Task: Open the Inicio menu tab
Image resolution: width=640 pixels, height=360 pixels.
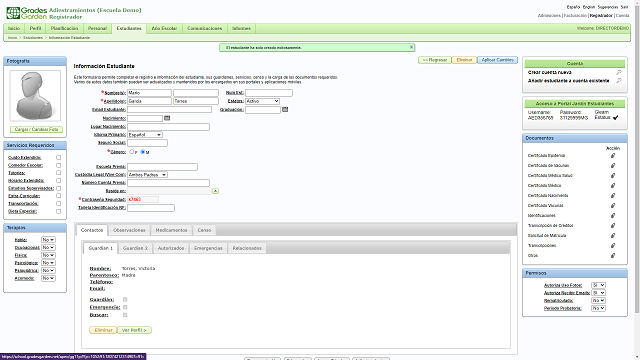Action: coord(14,28)
